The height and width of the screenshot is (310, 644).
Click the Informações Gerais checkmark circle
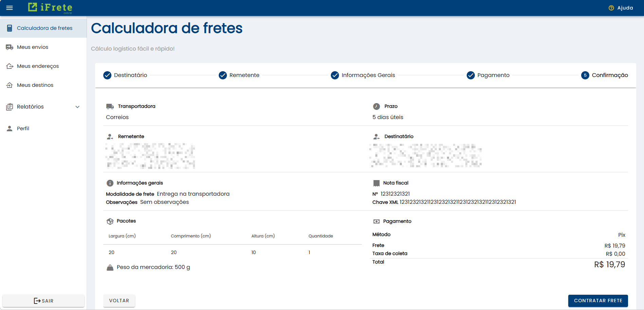click(x=335, y=75)
